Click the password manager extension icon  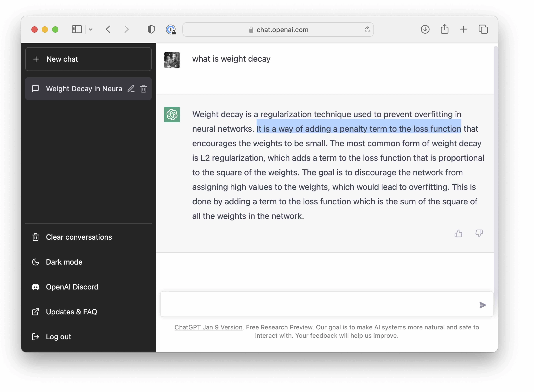pos(171,29)
